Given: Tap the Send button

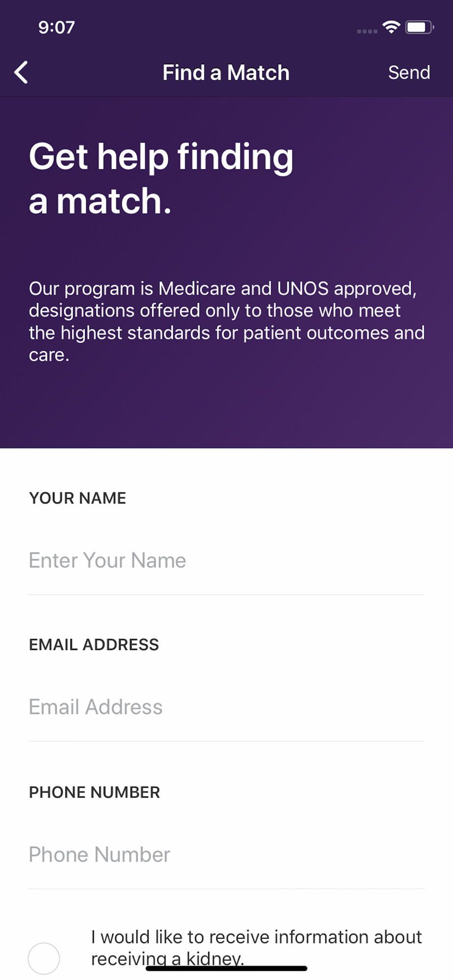Looking at the screenshot, I should click(409, 73).
